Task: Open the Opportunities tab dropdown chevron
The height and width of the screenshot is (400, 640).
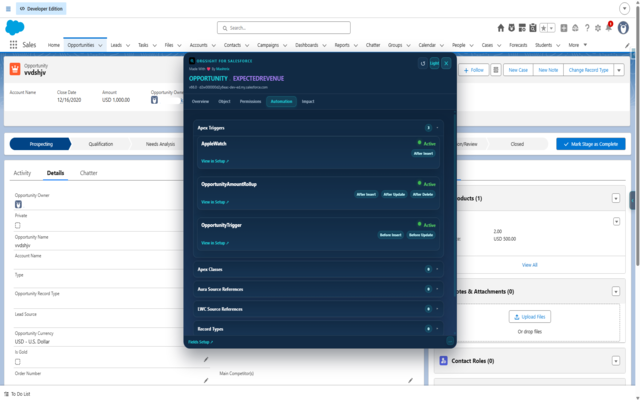Action: coord(100,45)
